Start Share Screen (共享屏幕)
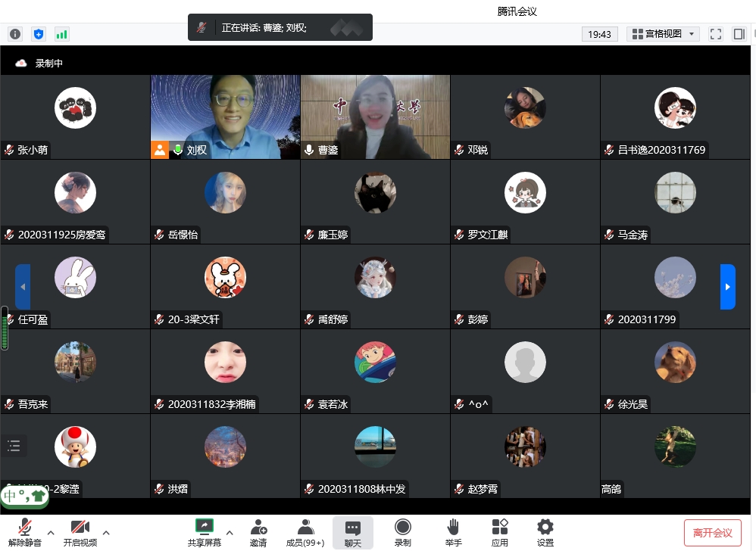756x551 pixels. pyautogui.click(x=205, y=532)
